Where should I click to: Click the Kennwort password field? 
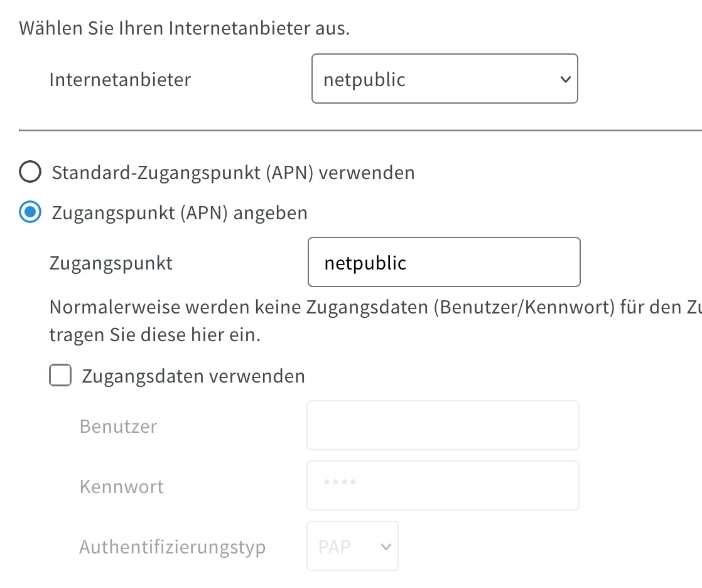[443, 486]
